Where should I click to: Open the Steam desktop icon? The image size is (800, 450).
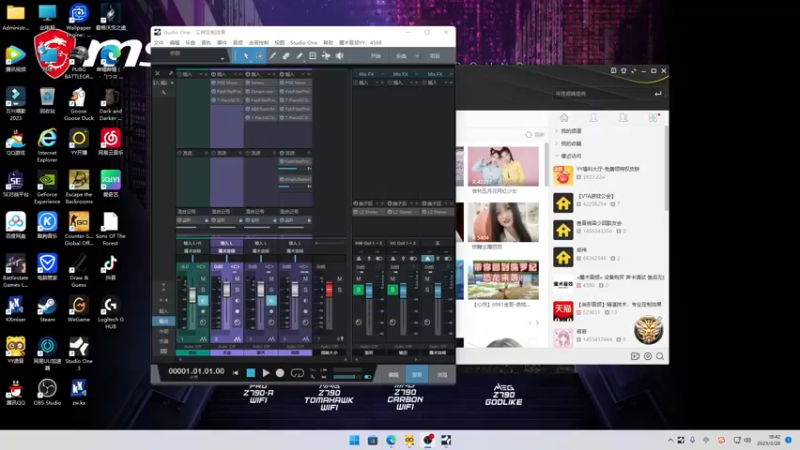[x=47, y=309]
